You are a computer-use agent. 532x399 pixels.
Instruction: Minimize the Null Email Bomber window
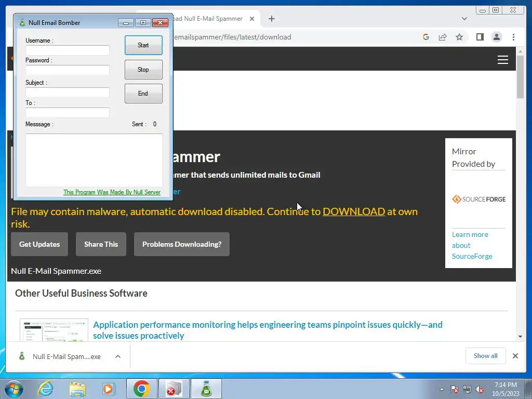(x=126, y=23)
